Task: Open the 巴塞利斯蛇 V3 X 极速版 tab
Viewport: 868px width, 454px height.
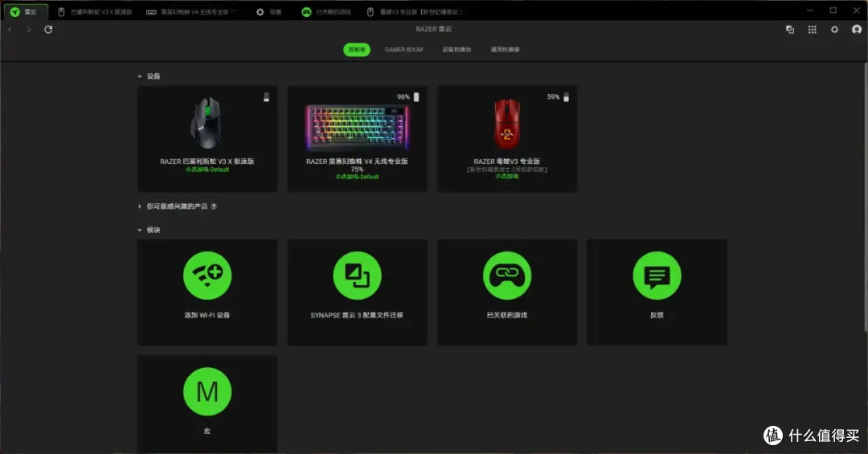Action: pos(95,11)
